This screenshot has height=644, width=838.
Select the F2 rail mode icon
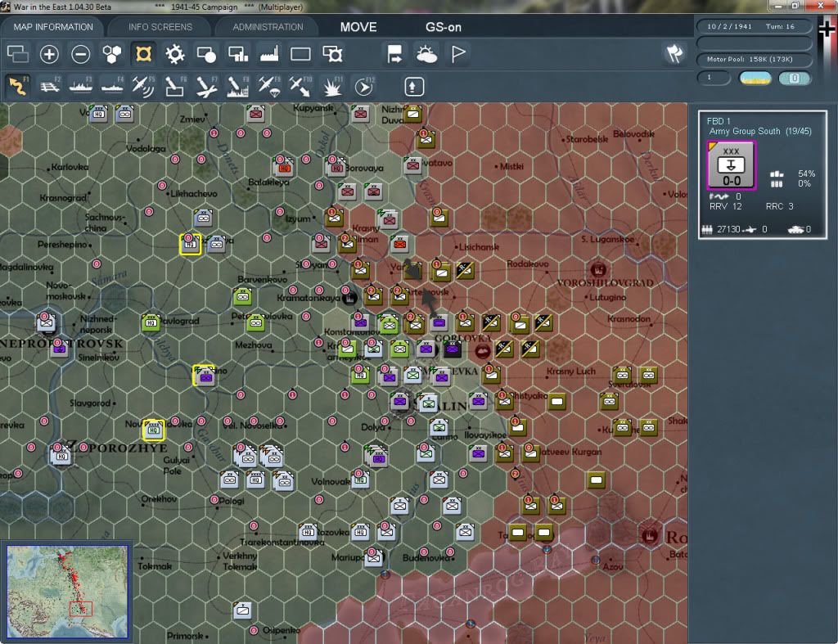click(50, 86)
